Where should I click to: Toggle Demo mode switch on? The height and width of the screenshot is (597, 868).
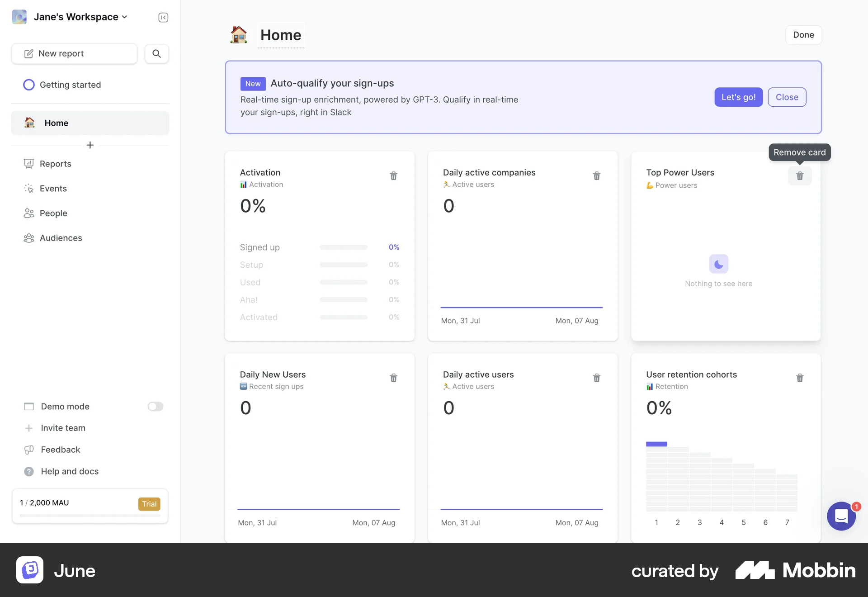[x=155, y=406]
